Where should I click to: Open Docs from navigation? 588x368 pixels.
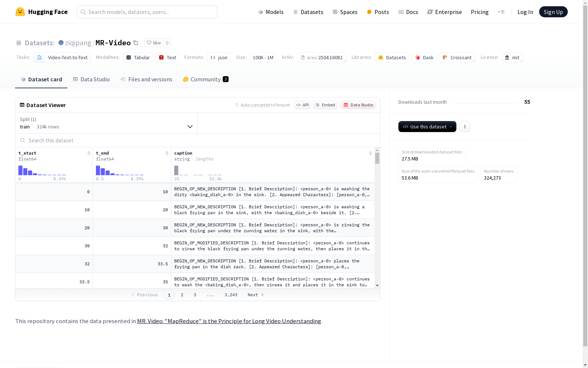tap(408, 12)
